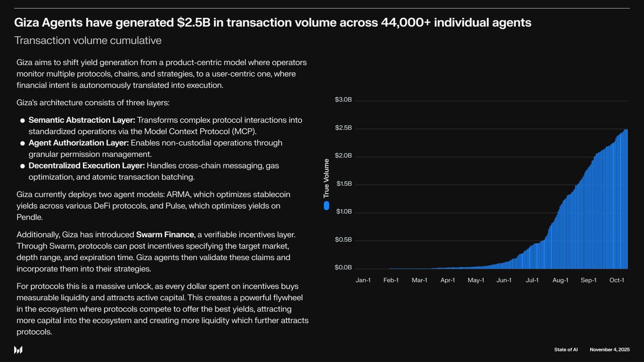Click the bullet beside Semantic Abstraction Layer

(x=23, y=121)
